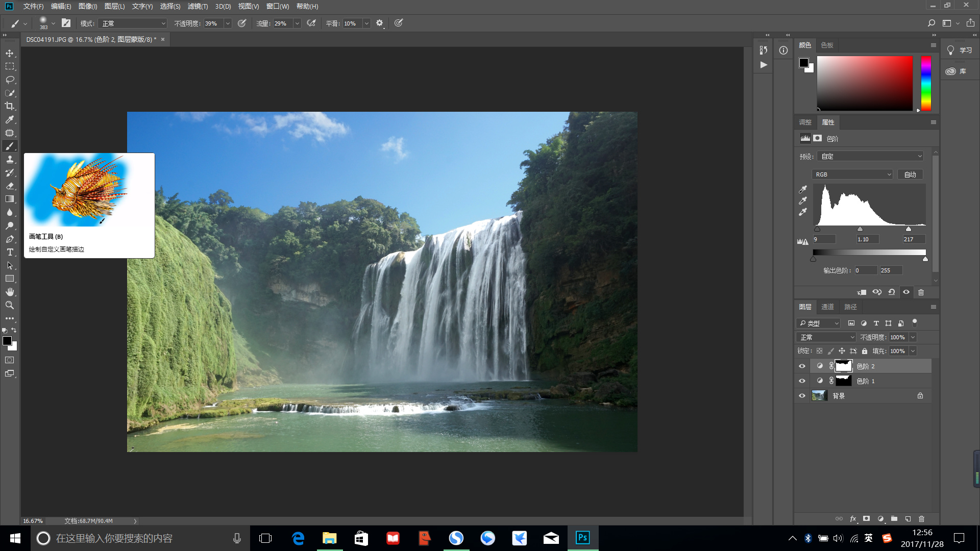Select the Horizontal Type tool

[10, 252]
